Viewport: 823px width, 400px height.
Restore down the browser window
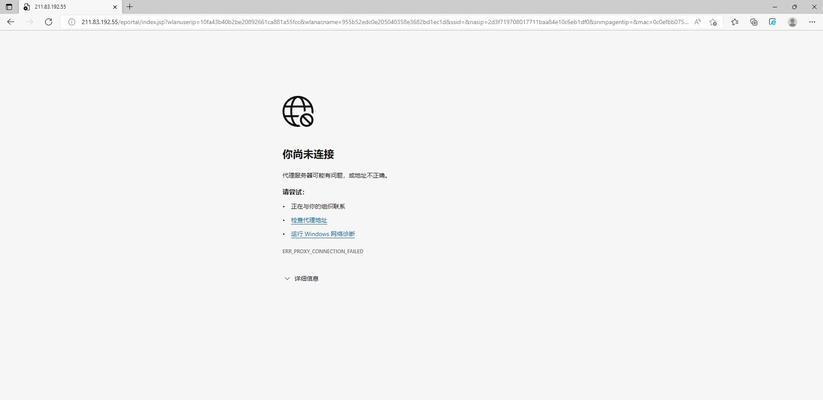(794, 7)
